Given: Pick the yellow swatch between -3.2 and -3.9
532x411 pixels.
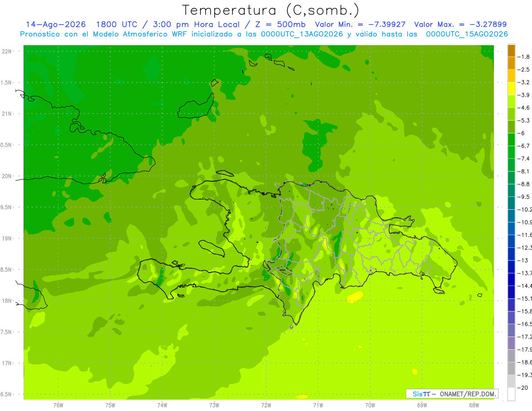Looking at the screenshot, I should coord(511,89).
